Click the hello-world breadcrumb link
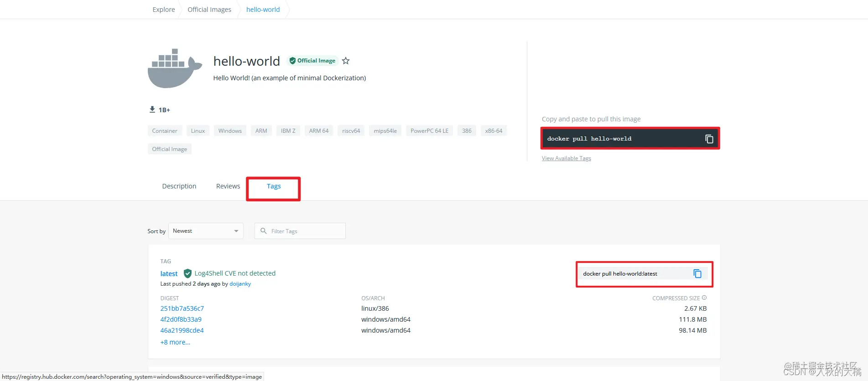 click(x=263, y=10)
